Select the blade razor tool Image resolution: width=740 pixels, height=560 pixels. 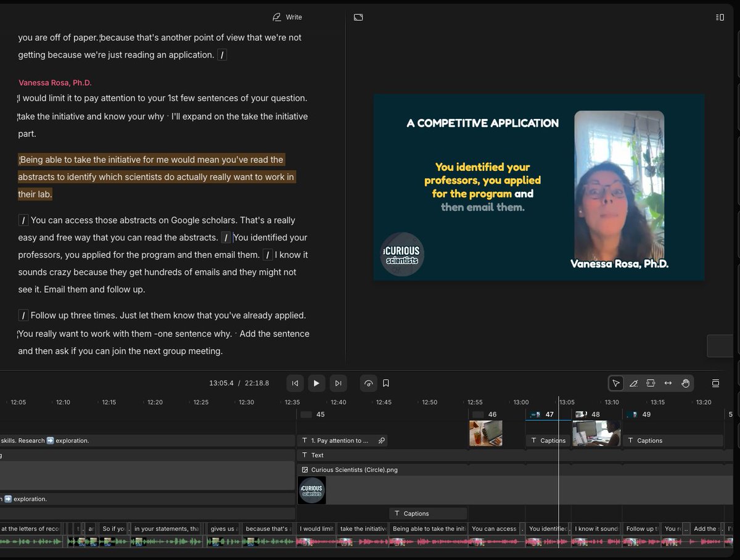(x=633, y=383)
